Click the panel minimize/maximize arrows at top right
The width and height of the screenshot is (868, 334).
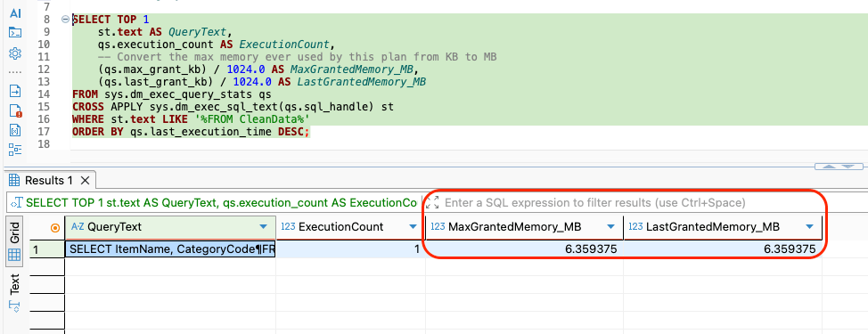(x=838, y=166)
